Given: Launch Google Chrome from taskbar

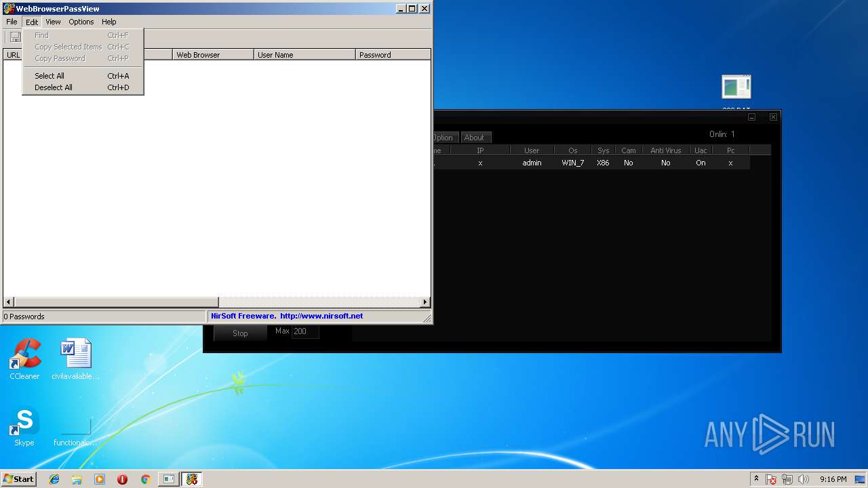Looking at the screenshot, I should [x=145, y=479].
